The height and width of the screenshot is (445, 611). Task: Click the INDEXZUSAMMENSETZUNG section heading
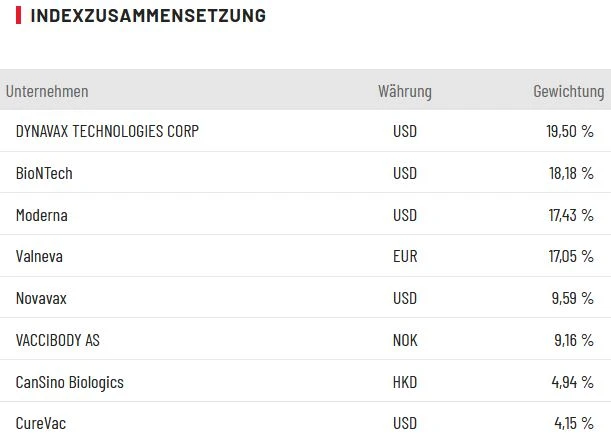148,16
